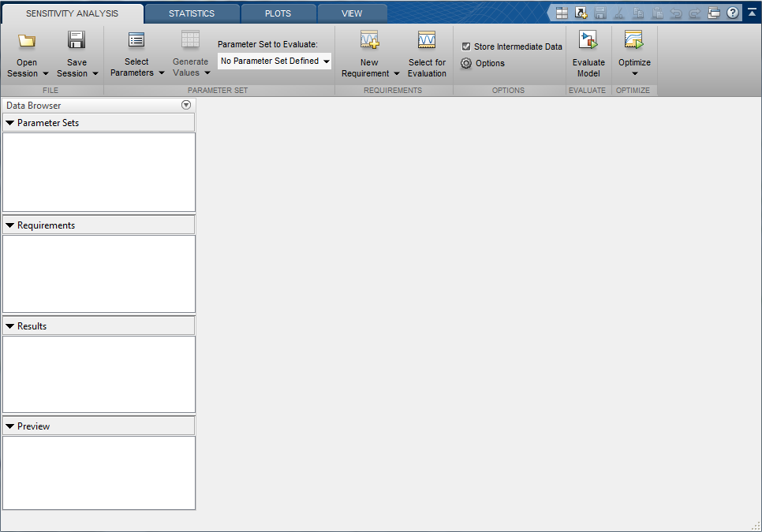Collapse the Results section
The image size is (762, 532).
tap(9, 326)
